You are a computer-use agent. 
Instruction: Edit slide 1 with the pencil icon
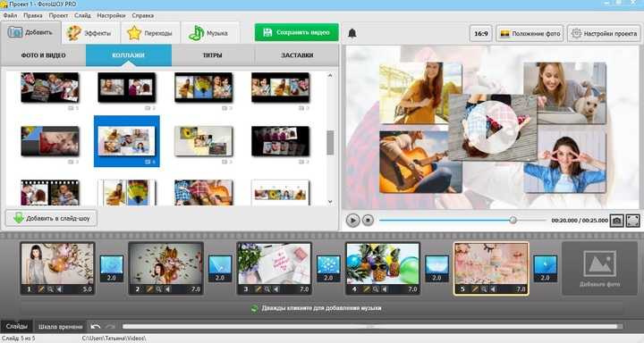coord(40,289)
